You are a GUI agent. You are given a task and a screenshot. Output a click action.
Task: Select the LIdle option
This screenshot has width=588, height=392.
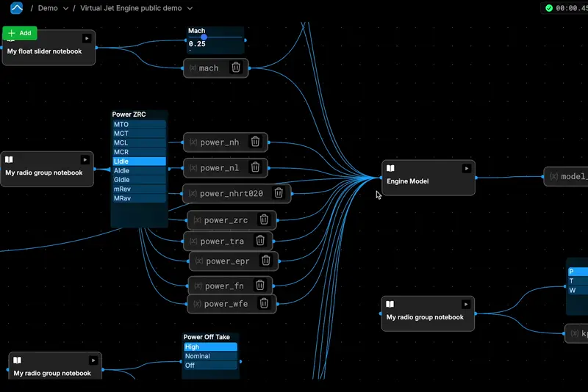pos(139,161)
